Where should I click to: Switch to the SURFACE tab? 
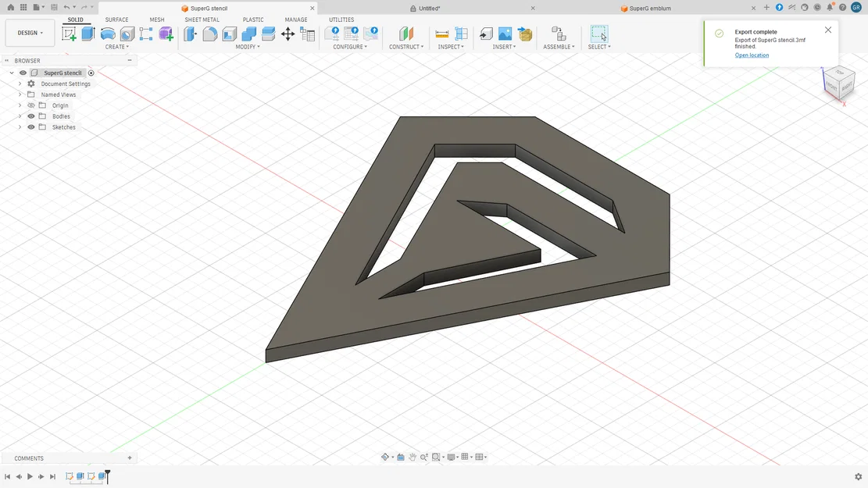click(x=117, y=20)
